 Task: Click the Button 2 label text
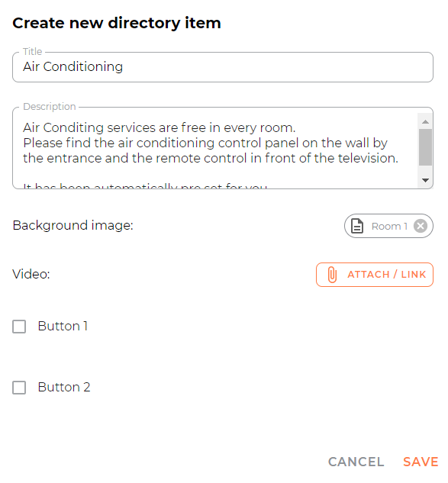click(64, 387)
